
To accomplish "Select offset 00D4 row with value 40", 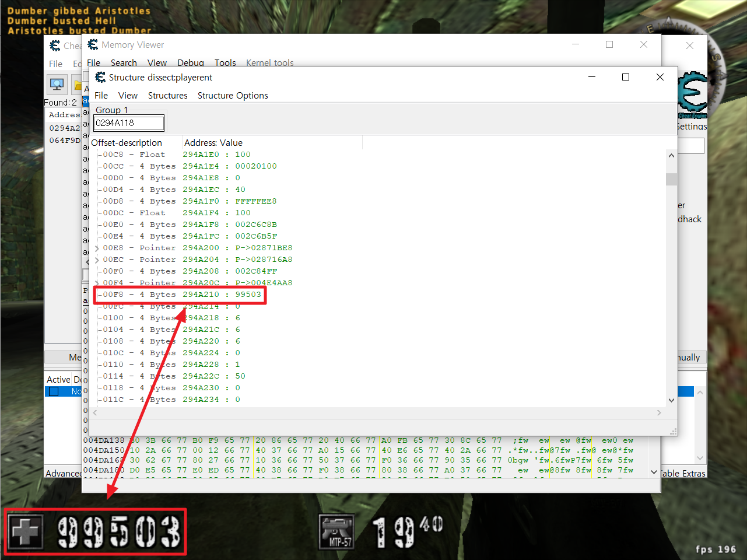I will [174, 190].
